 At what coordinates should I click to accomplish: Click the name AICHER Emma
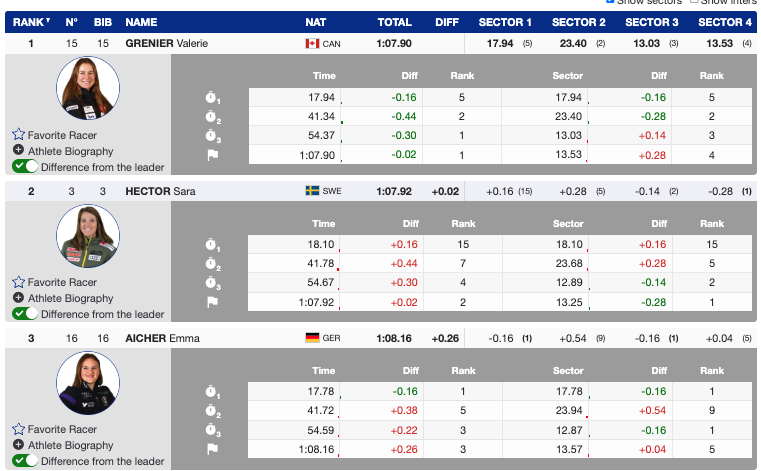(162, 338)
